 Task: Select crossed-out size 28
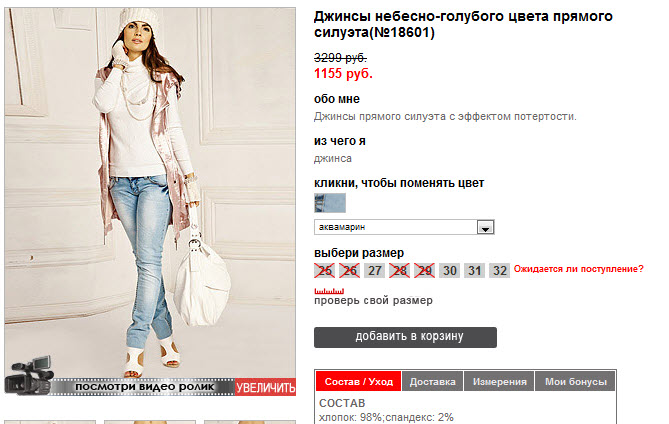click(399, 271)
